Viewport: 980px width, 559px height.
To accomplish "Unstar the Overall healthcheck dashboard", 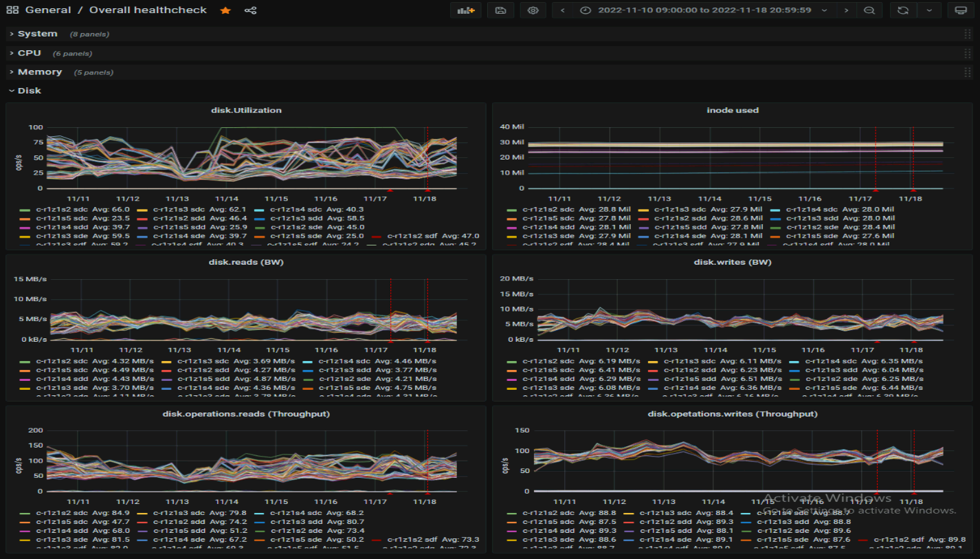I will pos(225,10).
